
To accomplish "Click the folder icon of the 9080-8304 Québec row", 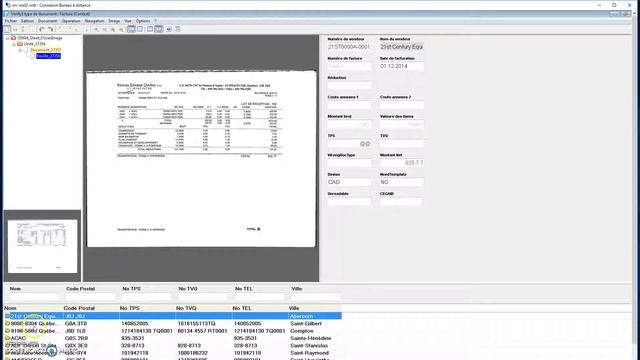I will [7, 323].
